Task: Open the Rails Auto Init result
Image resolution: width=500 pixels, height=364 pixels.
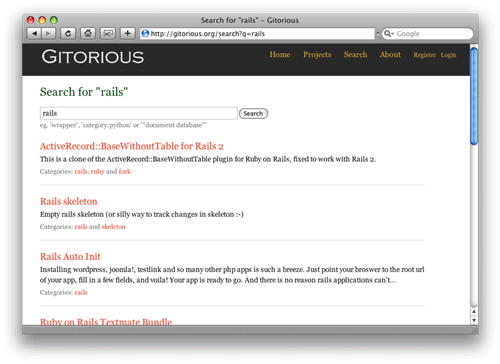Action: tap(70, 257)
